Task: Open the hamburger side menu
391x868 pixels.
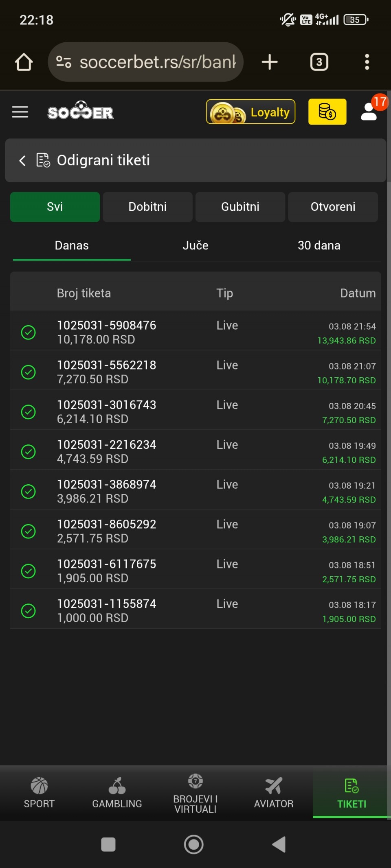Action: 20,112
